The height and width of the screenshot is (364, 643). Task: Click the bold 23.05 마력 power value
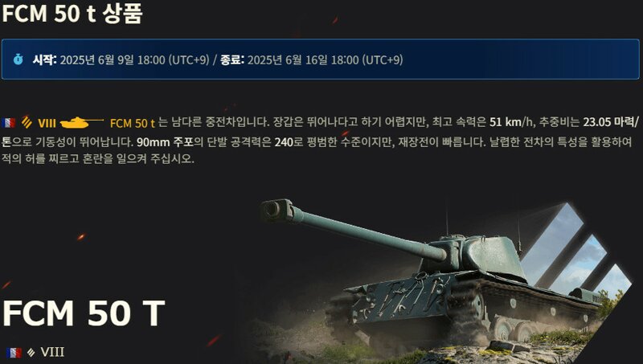click(611, 122)
